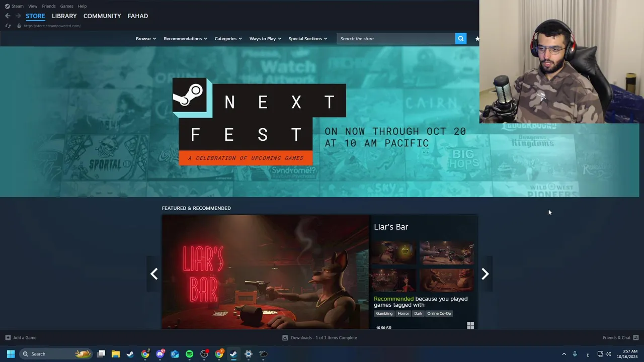The image size is (644, 362).
Task: Select Liar's Bar top-right screenshot thumbnail
Action: pos(447,252)
